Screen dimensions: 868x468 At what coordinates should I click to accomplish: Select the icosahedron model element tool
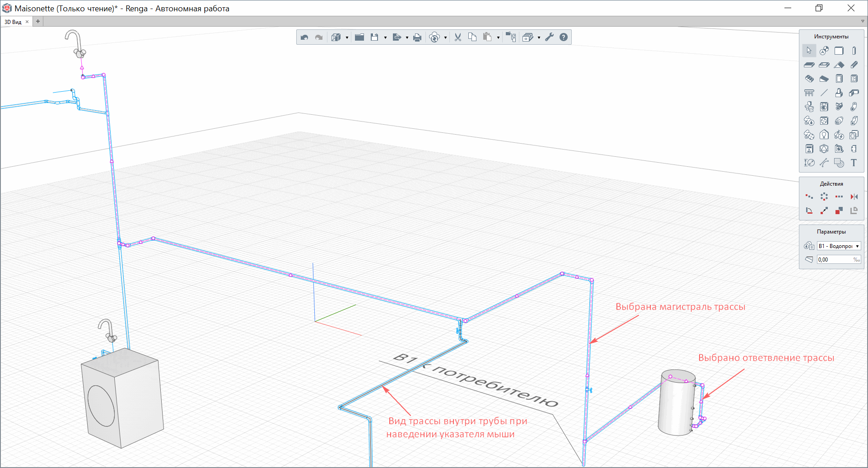pyautogui.click(x=824, y=149)
